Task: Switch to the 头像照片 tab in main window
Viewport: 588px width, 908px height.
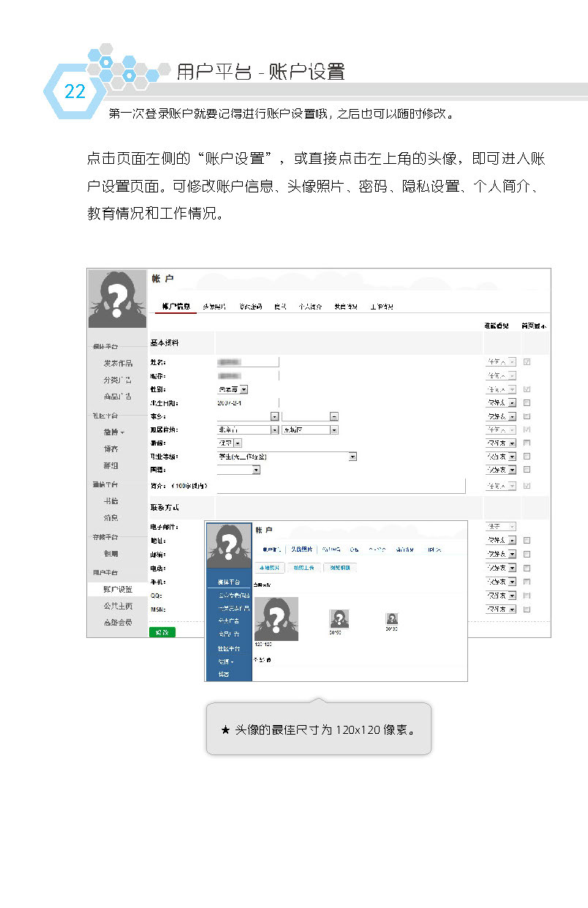Action: (x=214, y=307)
